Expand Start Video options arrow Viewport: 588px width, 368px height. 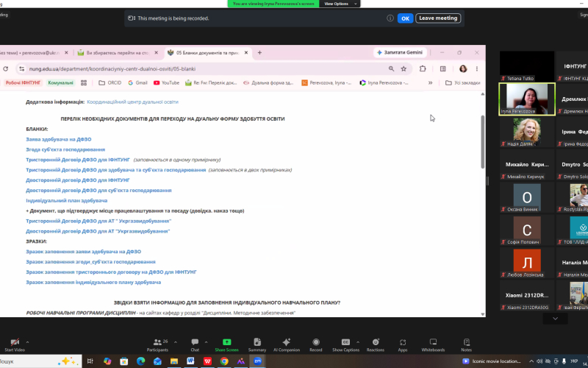pos(27,342)
